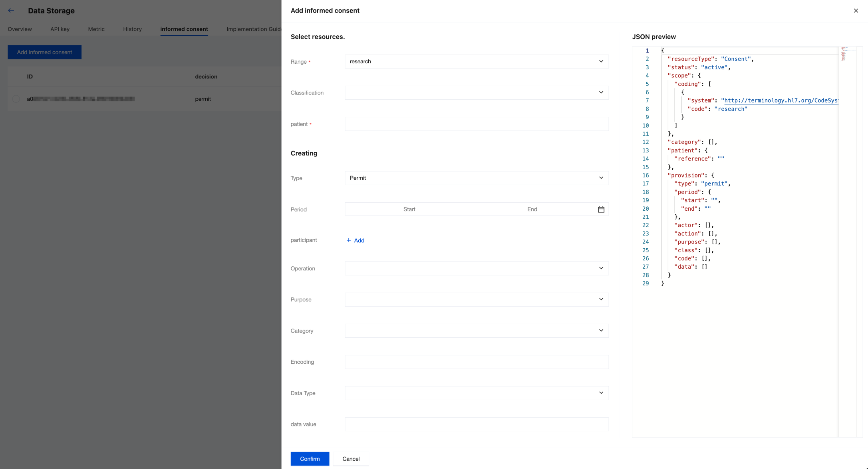Viewport: 868px width, 469px height.
Task: Click the permit cell in the table
Action: (x=203, y=99)
